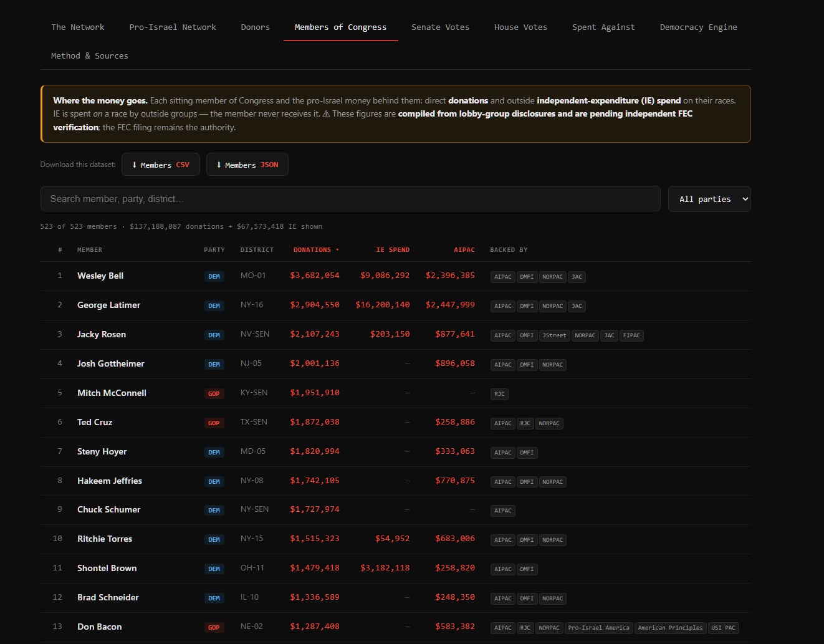Select the Members of Congress tab
Viewport: 824px width, 644px height.
point(340,27)
